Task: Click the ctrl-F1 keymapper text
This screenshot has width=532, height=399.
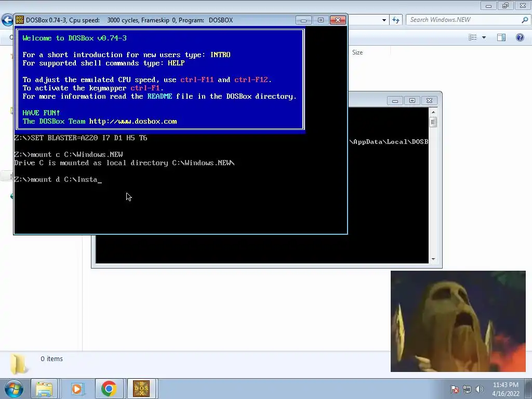Action: (x=145, y=88)
